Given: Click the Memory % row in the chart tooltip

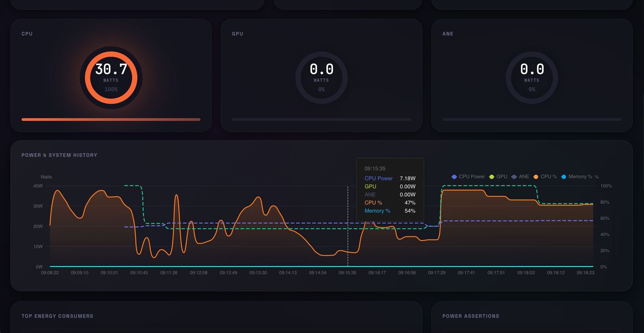Looking at the screenshot, I should click(x=390, y=211).
